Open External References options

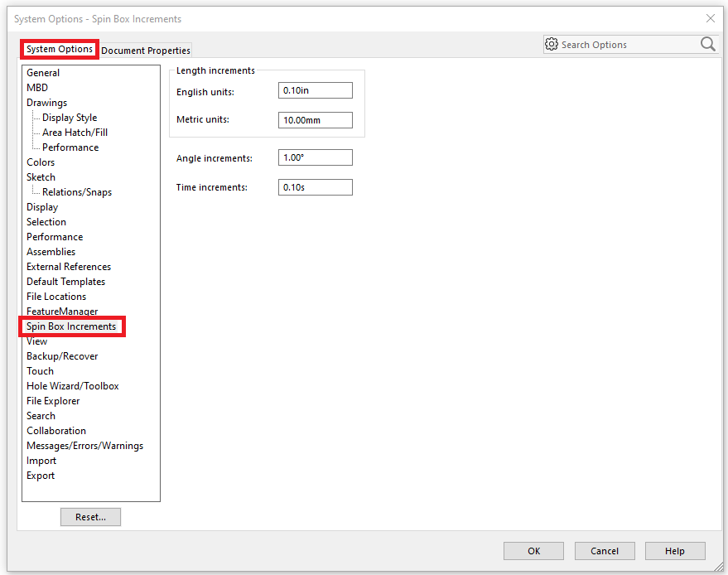click(x=69, y=267)
